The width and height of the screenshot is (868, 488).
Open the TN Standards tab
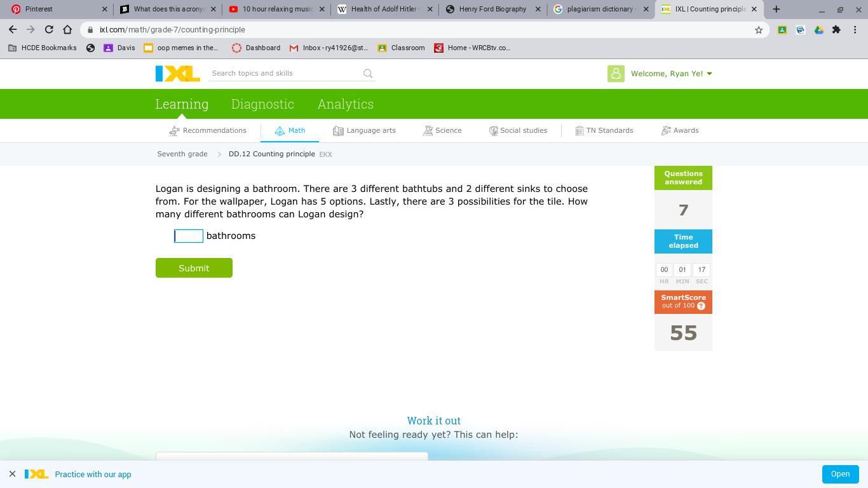click(x=604, y=130)
